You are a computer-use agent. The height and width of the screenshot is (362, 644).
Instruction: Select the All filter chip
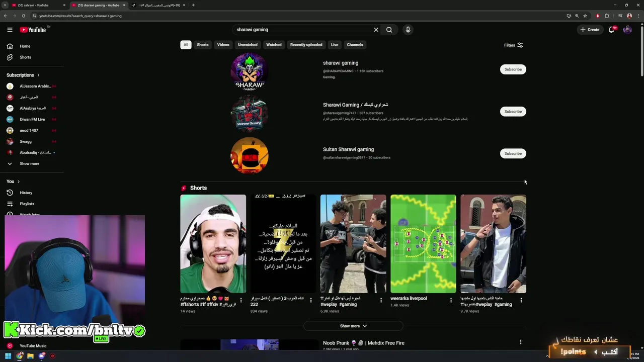186,45
